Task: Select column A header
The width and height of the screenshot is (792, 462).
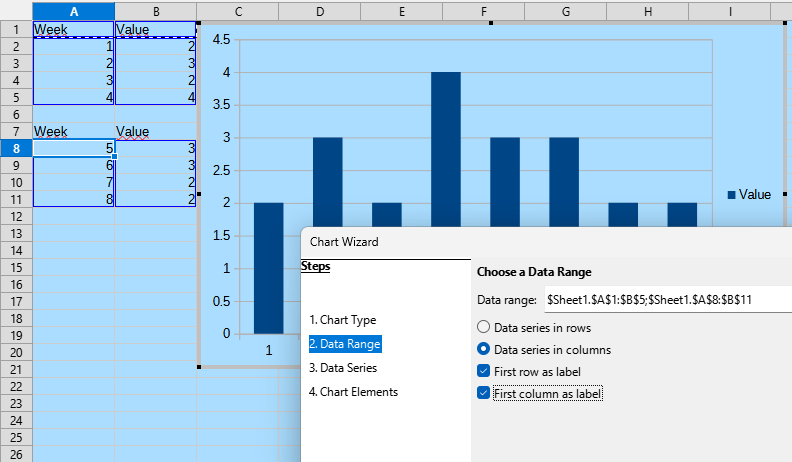Action: coord(74,11)
